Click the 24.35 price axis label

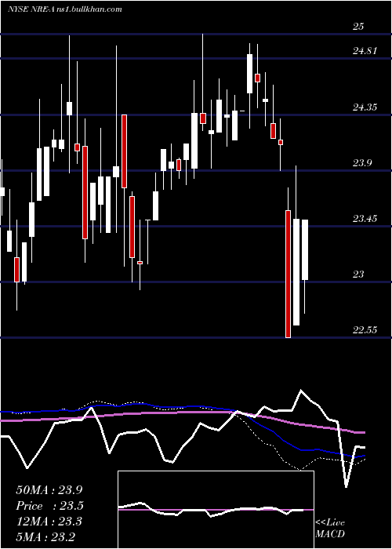[x=365, y=107]
